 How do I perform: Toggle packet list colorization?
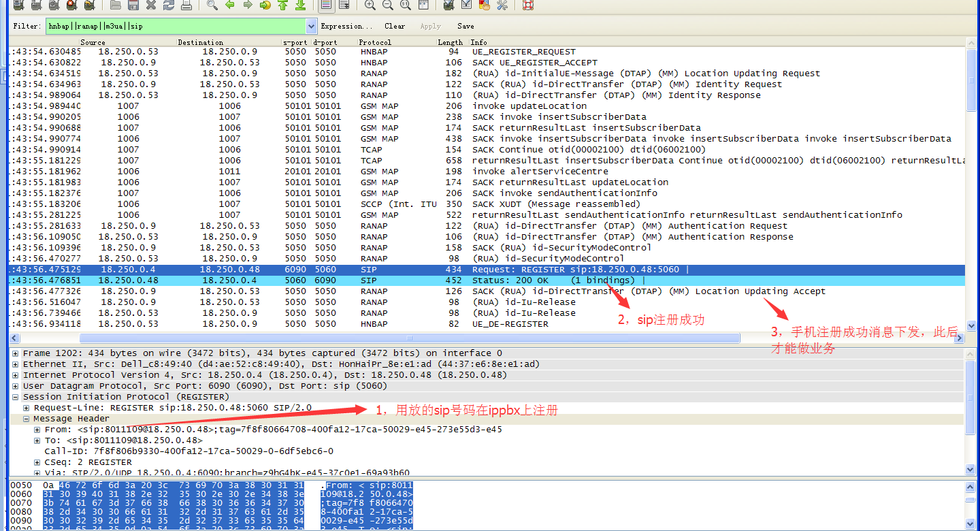tap(327, 5)
